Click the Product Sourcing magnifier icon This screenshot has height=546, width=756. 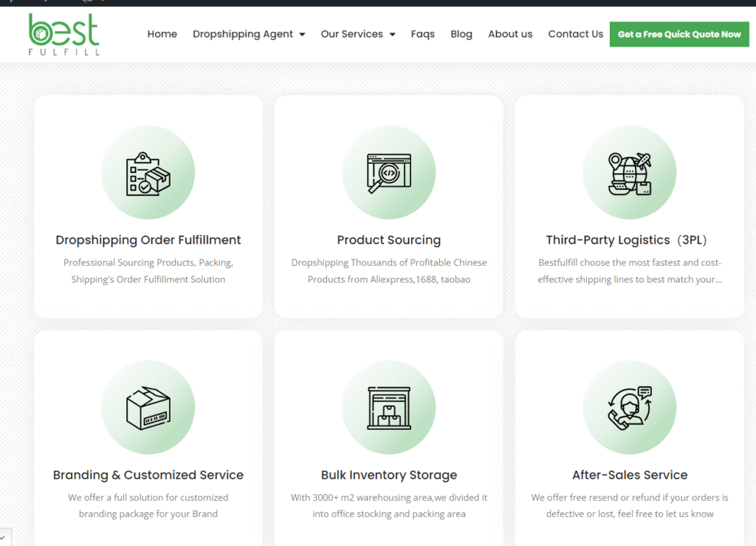click(388, 173)
